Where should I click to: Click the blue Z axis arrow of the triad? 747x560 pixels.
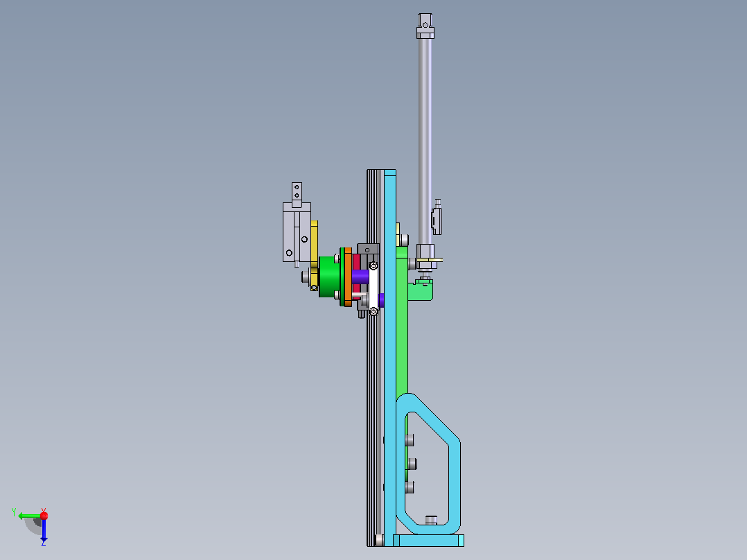pyautogui.click(x=44, y=530)
